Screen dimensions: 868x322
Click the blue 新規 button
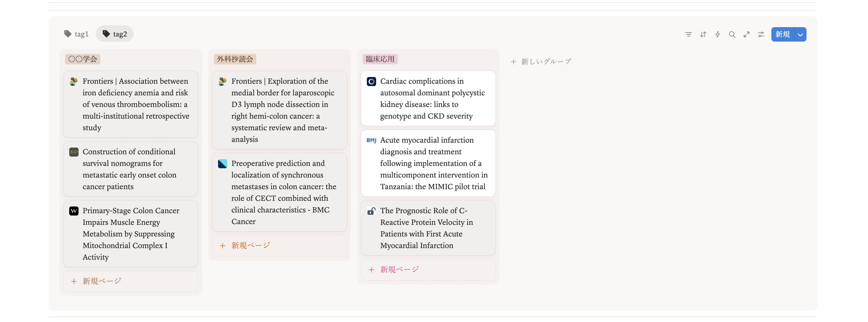[782, 34]
